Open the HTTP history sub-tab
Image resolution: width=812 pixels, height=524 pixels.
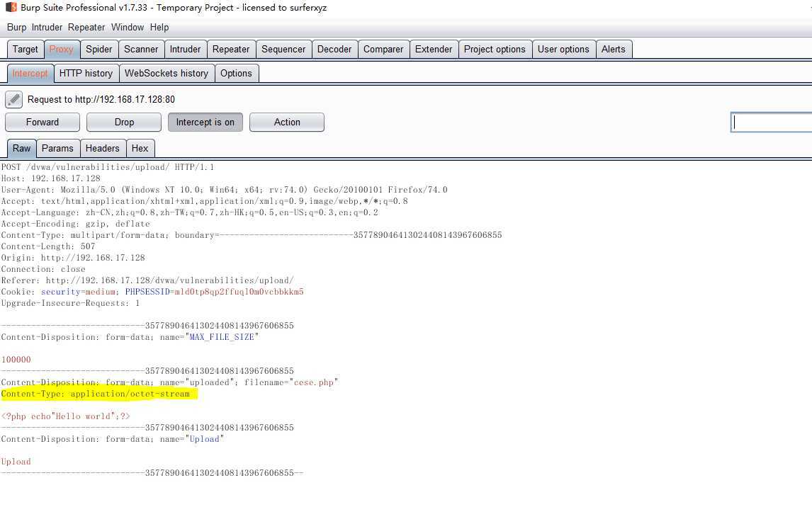[x=86, y=74]
